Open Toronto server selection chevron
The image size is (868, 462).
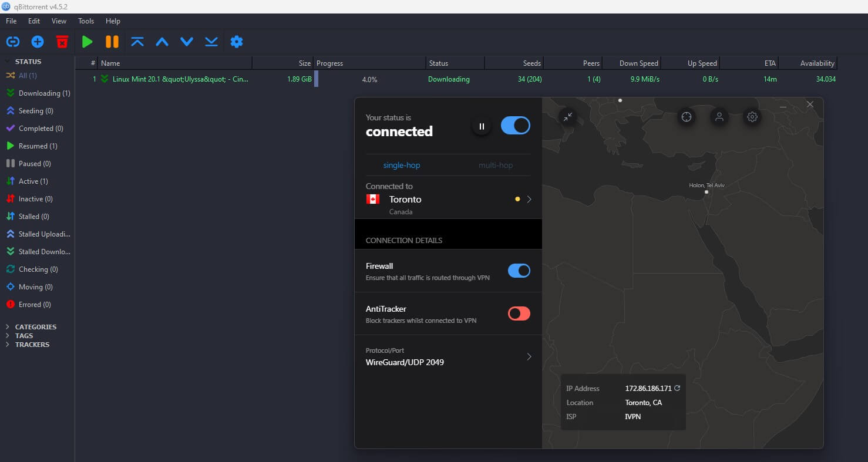(x=529, y=199)
